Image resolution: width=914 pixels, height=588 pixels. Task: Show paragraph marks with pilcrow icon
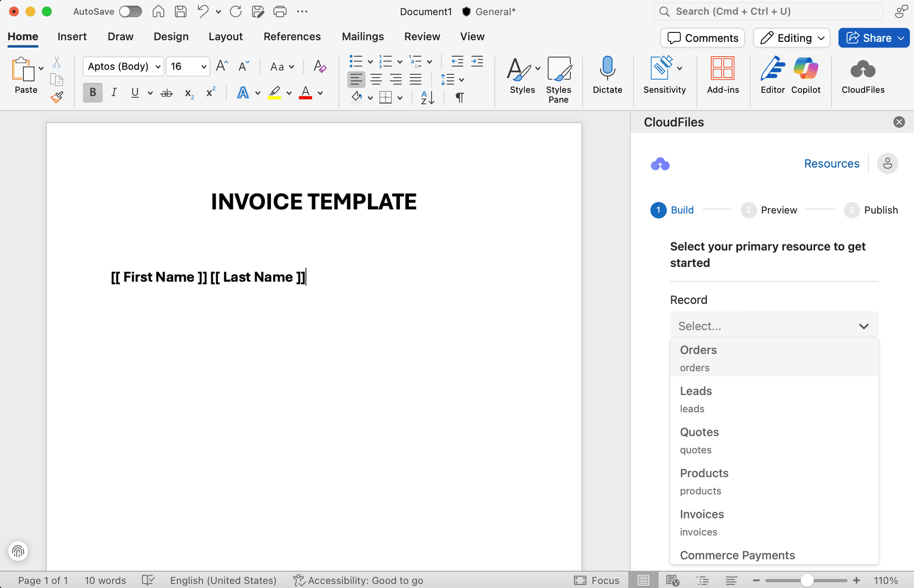click(x=459, y=98)
